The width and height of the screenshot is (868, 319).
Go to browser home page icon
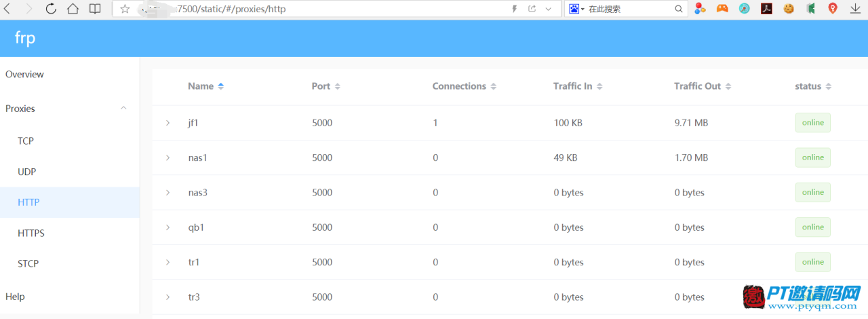[x=73, y=9]
